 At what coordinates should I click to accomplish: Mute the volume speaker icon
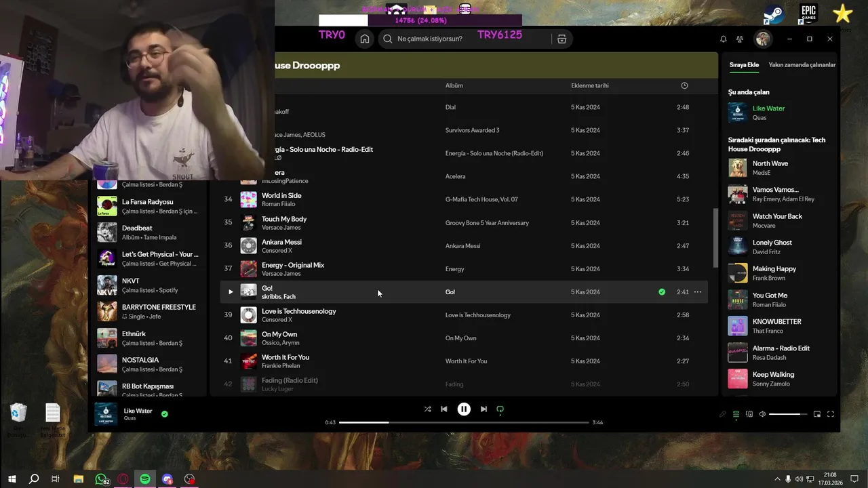(x=762, y=414)
